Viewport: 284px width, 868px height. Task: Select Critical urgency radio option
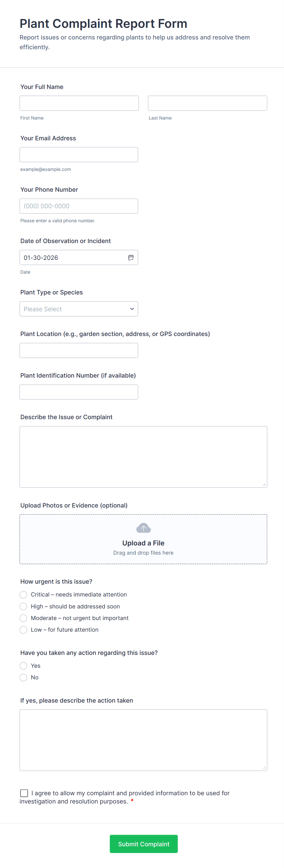point(24,595)
